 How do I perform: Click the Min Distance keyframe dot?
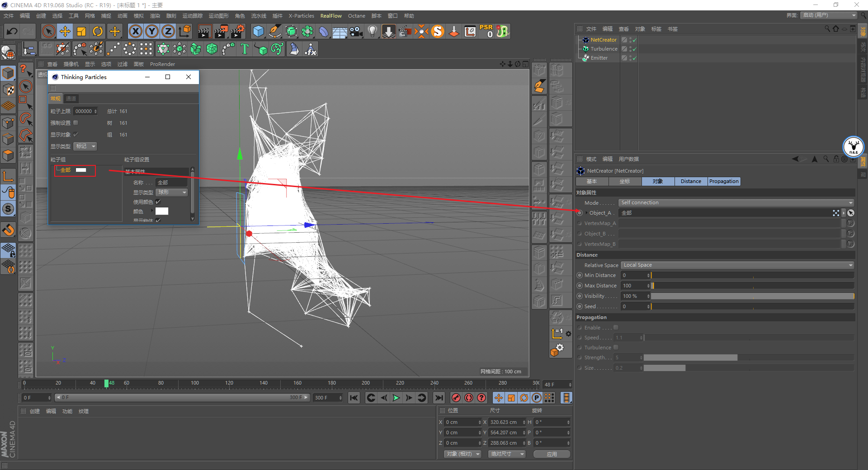point(580,275)
